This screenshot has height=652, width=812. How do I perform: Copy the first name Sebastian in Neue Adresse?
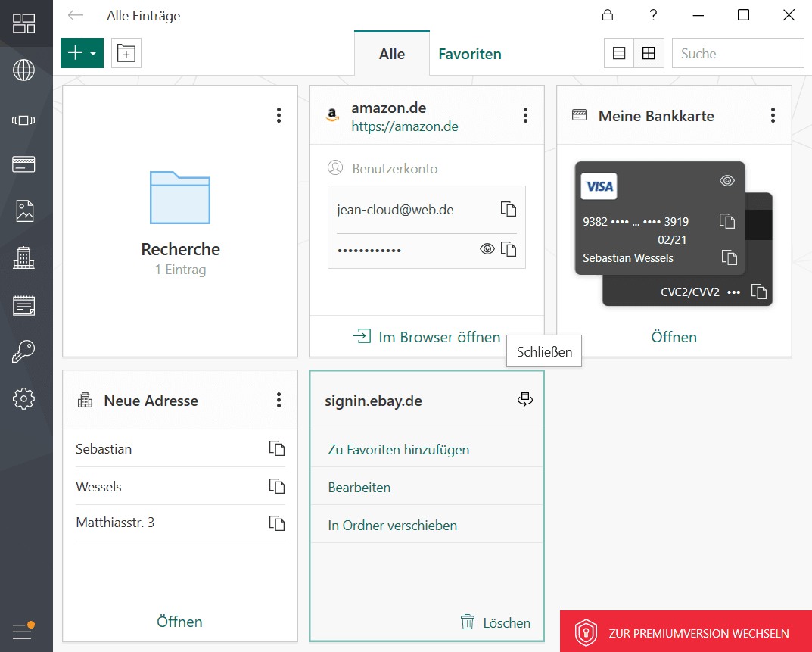tap(277, 448)
